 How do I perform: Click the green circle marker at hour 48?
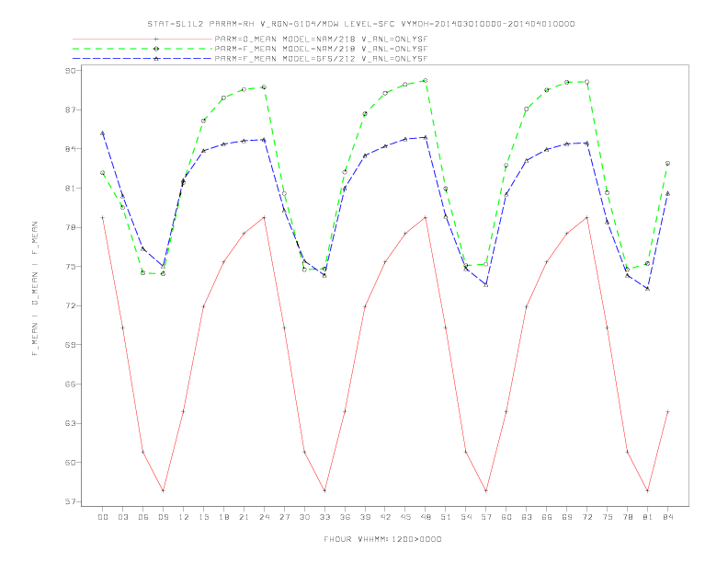point(426,80)
